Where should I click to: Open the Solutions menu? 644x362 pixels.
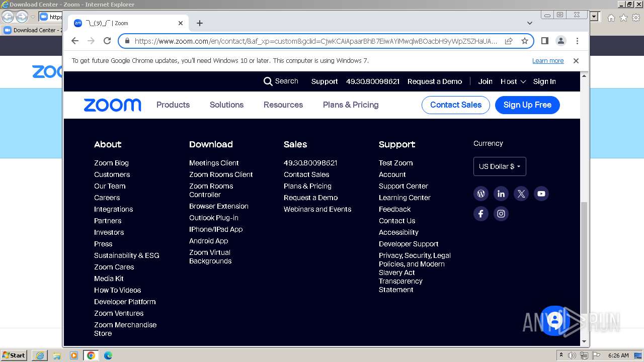[226, 105]
